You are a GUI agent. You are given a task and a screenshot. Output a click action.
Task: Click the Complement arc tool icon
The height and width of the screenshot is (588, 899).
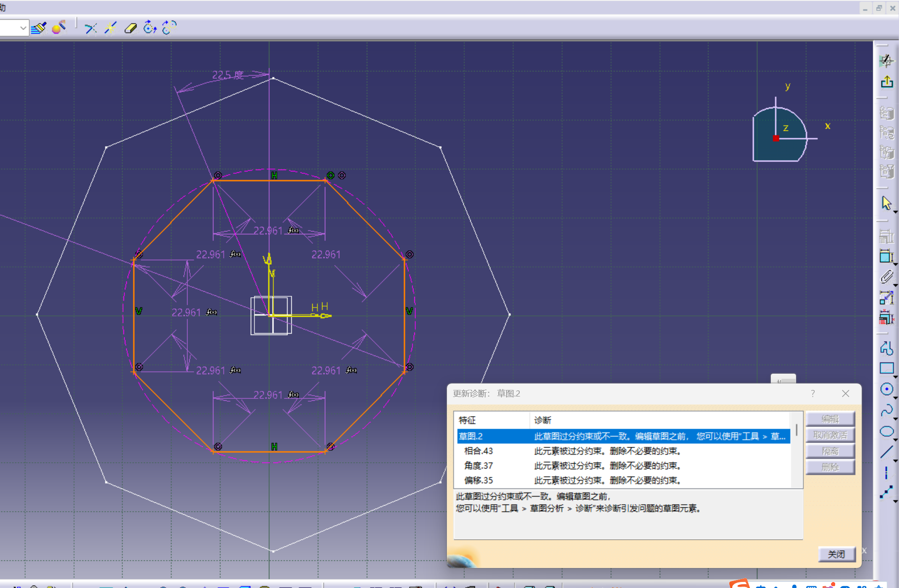[x=169, y=28]
